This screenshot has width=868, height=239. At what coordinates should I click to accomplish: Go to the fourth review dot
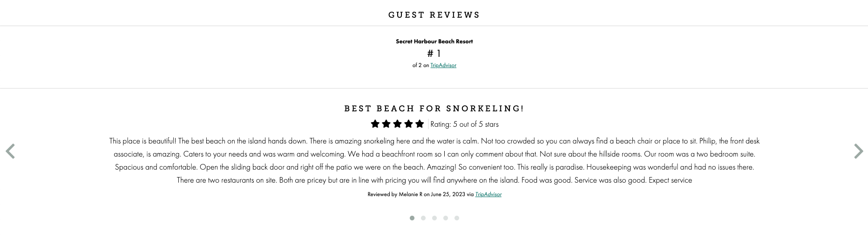tap(446, 218)
